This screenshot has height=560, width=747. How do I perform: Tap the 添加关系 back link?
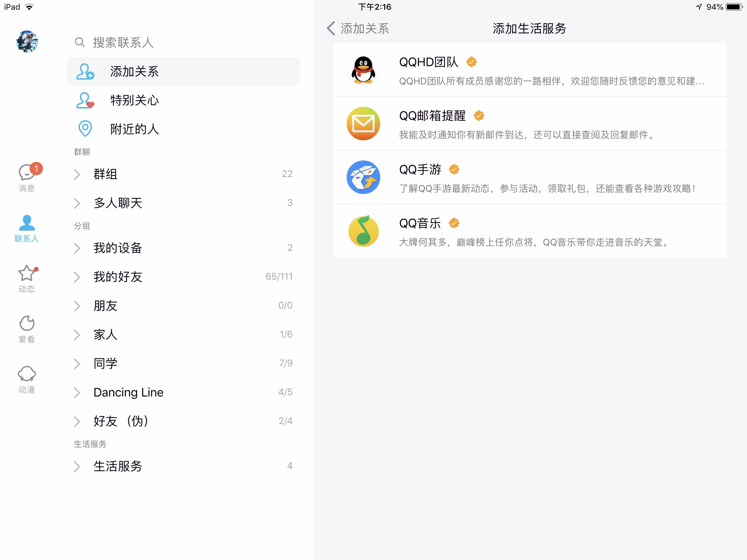(x=365, y=29)
